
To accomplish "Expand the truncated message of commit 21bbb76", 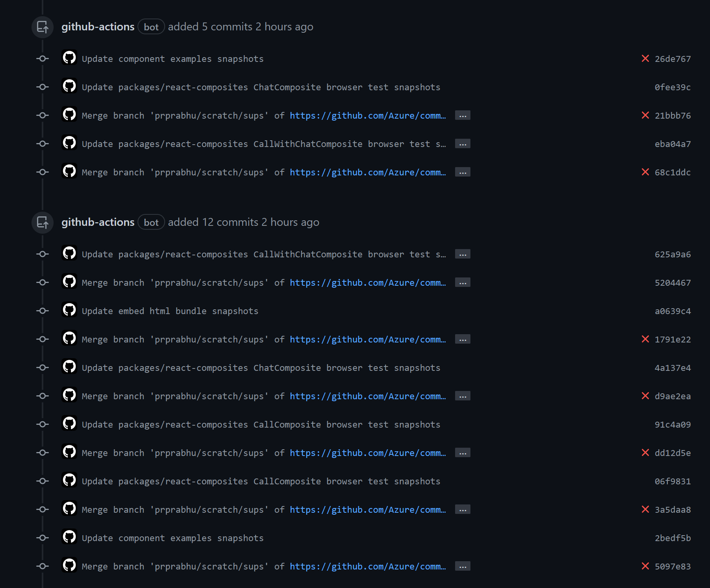I will click(463, 115).
